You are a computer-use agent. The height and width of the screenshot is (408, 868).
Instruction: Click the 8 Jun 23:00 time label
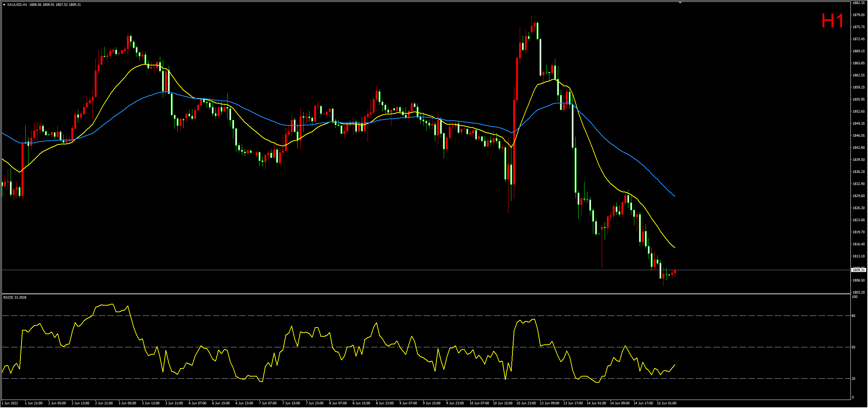pyautogui.click(x=385, y=403)
